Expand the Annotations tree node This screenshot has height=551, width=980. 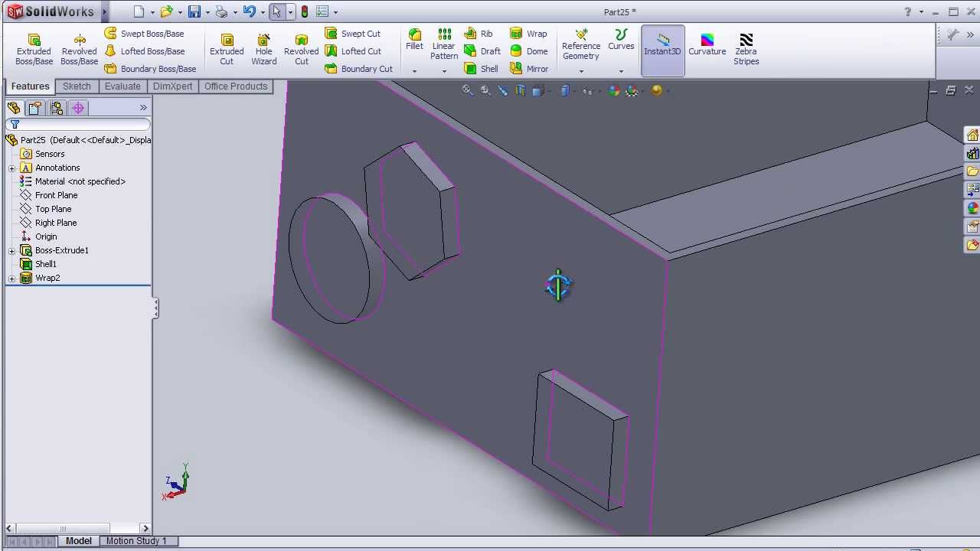[x=12, y=168]
